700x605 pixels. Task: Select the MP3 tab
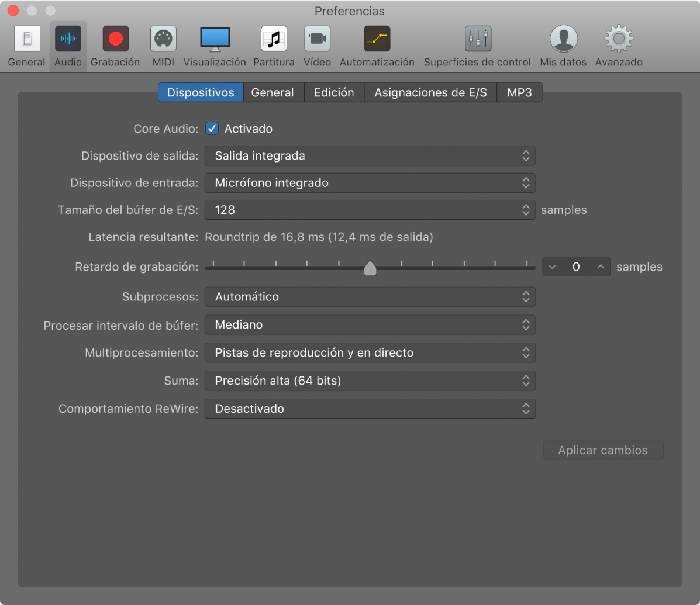(x=519, y=92)
